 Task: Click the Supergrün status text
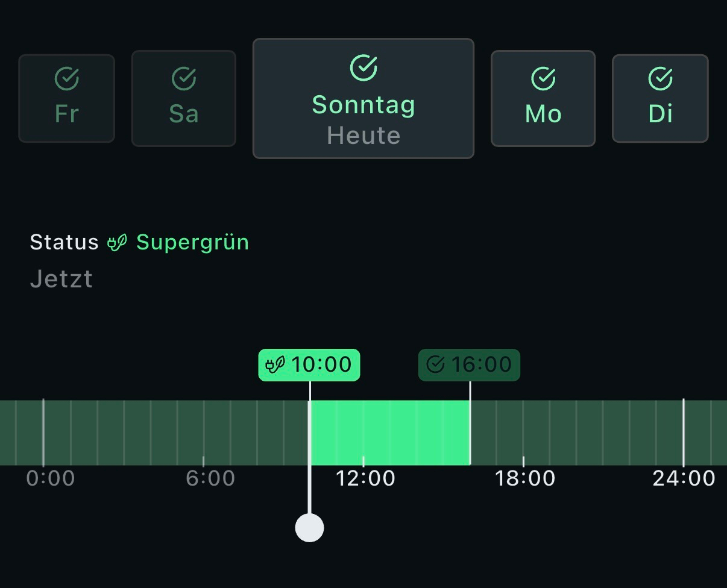tap(192, 242)
